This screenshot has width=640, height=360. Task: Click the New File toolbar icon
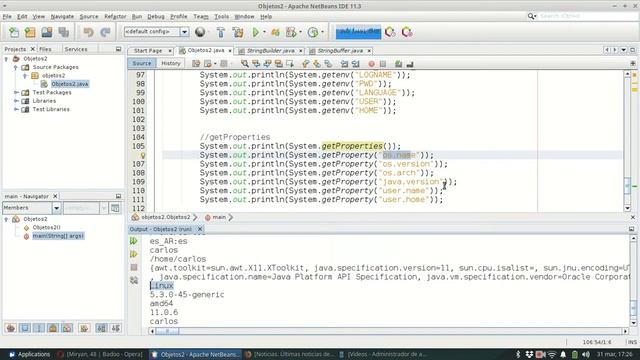click(x=14, y=32)
